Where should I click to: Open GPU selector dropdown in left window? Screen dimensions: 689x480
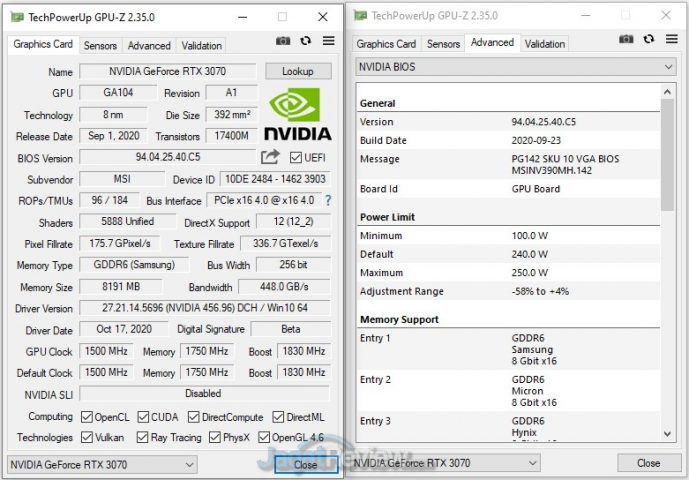(102, 465)
